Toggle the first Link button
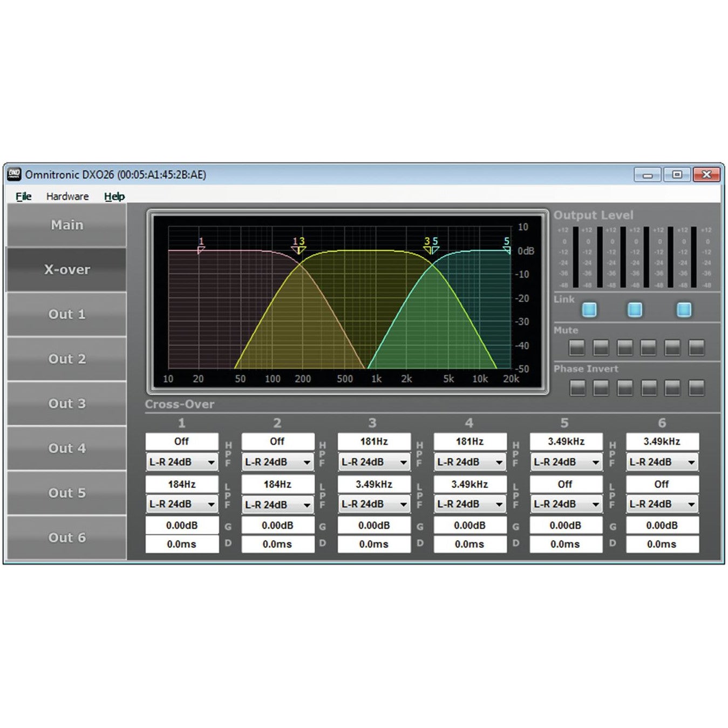Viewport: 728px width, 728px height. tap(589, 310)
